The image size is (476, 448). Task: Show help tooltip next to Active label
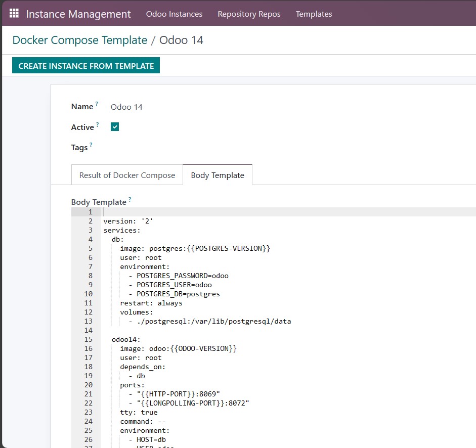click(98, 124)
